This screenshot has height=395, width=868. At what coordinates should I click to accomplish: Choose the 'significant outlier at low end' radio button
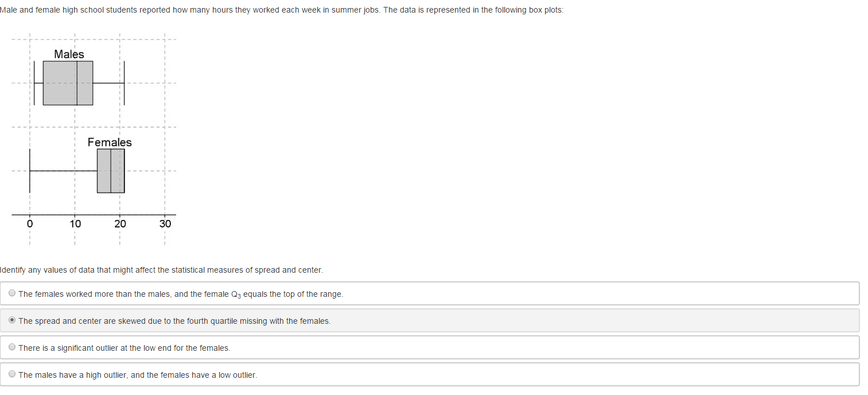13,347
